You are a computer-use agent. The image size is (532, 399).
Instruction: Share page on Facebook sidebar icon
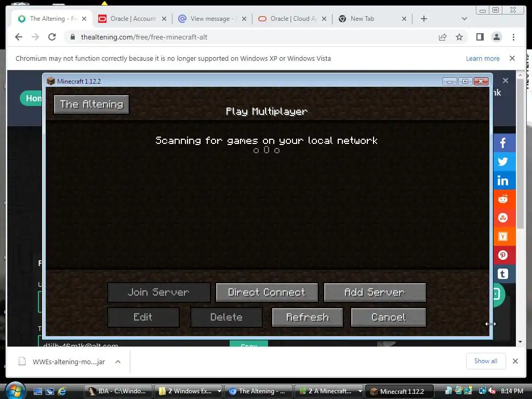pyautogui.click(x=503, y=143)
